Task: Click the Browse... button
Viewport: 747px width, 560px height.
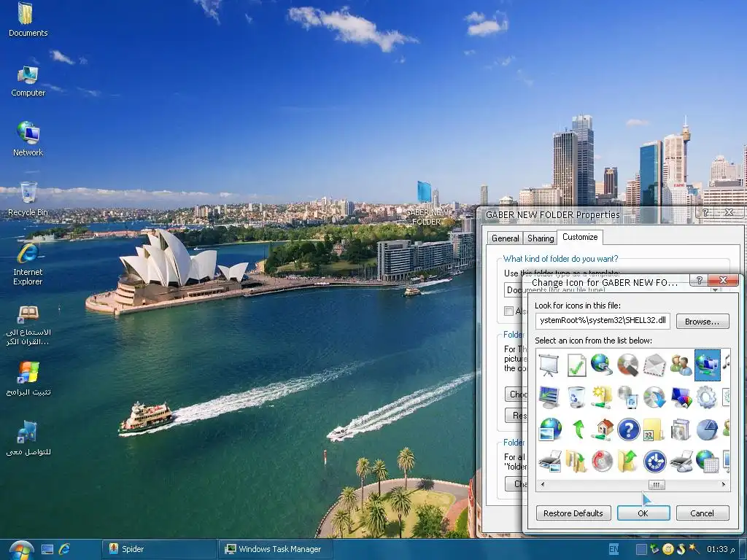Action: click(703, 322)
